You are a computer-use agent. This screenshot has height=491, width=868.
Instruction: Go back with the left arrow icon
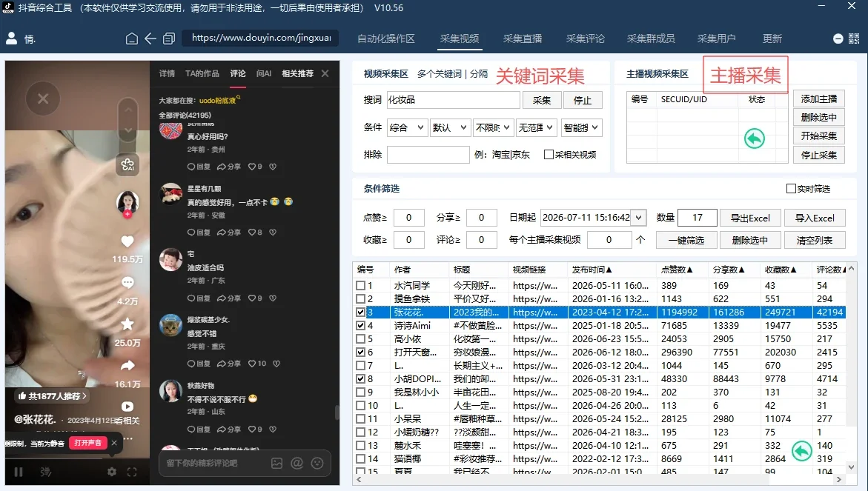150,39
